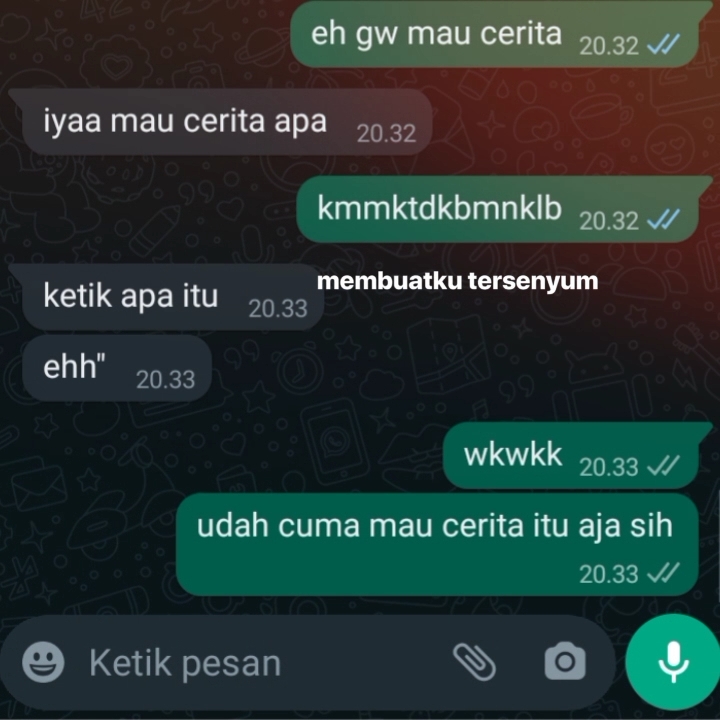Tap the paperclip attachment icon
This screenshot has width=720, height=720.
pyautogui.click(x=474, y=662)
